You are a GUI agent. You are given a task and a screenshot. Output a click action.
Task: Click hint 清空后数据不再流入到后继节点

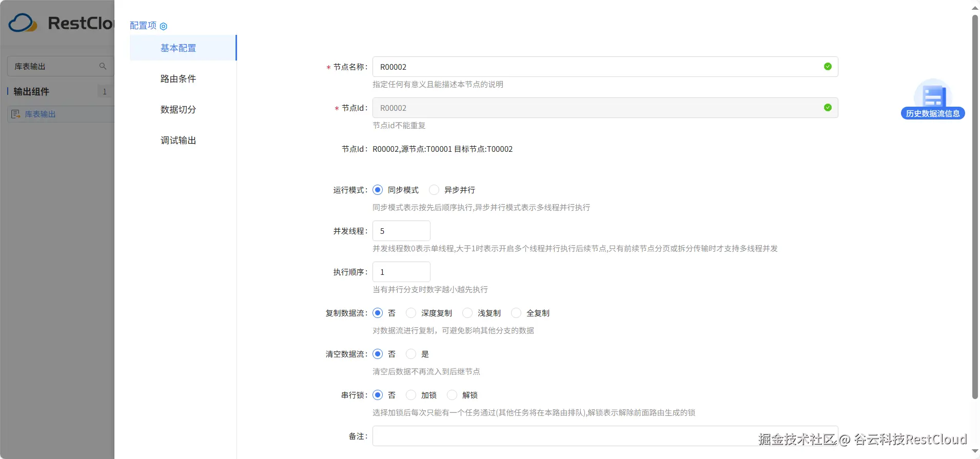426,371
